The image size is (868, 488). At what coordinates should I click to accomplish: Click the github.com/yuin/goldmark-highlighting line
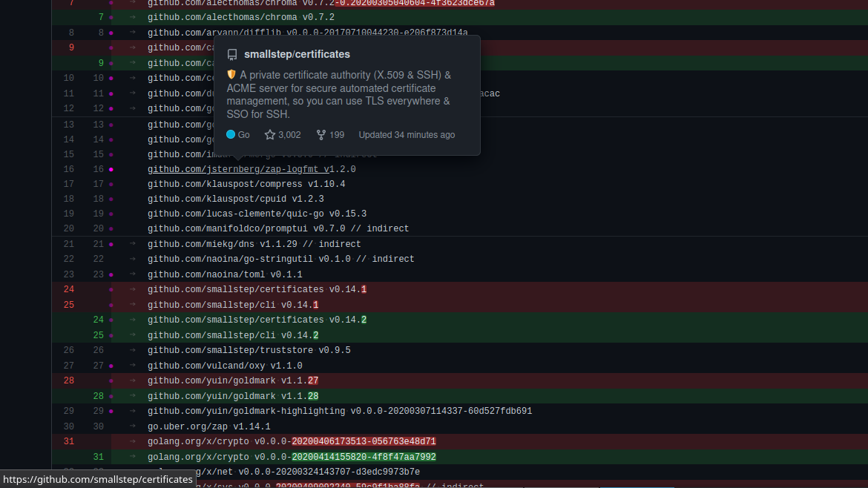pyautogui.click(x=340, y=411)
